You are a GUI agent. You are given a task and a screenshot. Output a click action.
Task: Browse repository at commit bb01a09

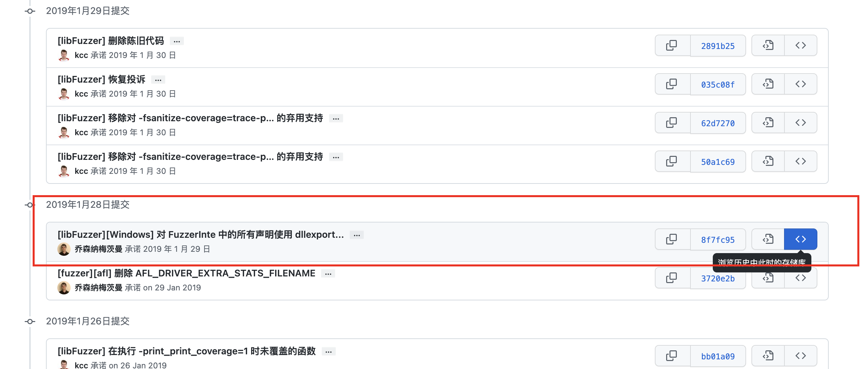[801, 356]
